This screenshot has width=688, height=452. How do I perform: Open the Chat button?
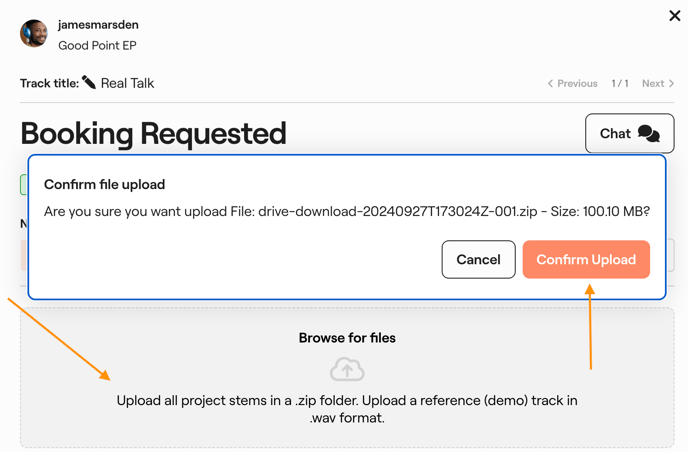coord(629,134)
